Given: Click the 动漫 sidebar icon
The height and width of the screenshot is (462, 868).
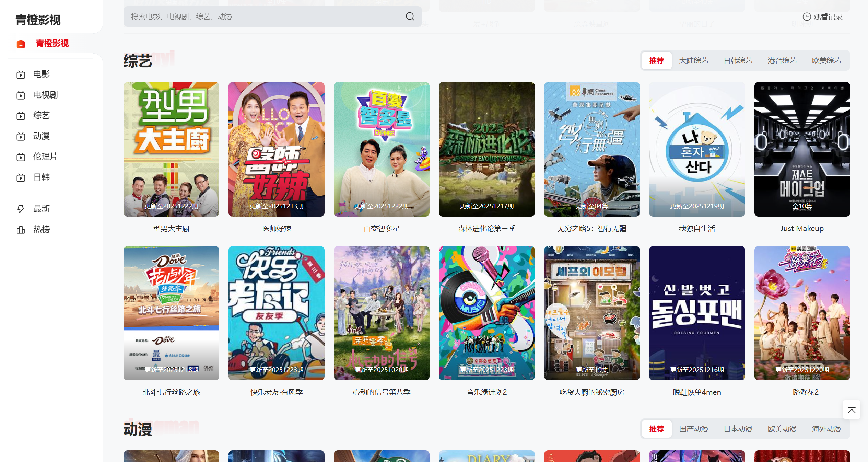Looking at the screenshot, I should [21, 136].
